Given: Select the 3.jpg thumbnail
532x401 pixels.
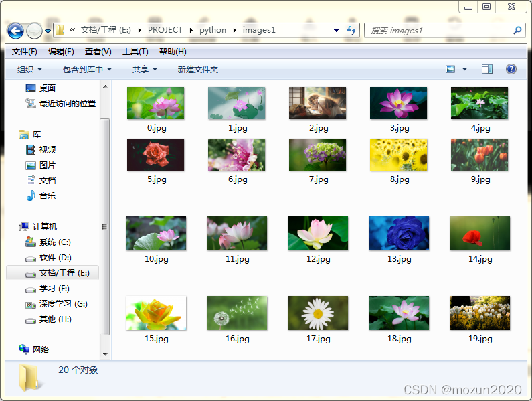Looking at the screenshot, I should [398, 103].
